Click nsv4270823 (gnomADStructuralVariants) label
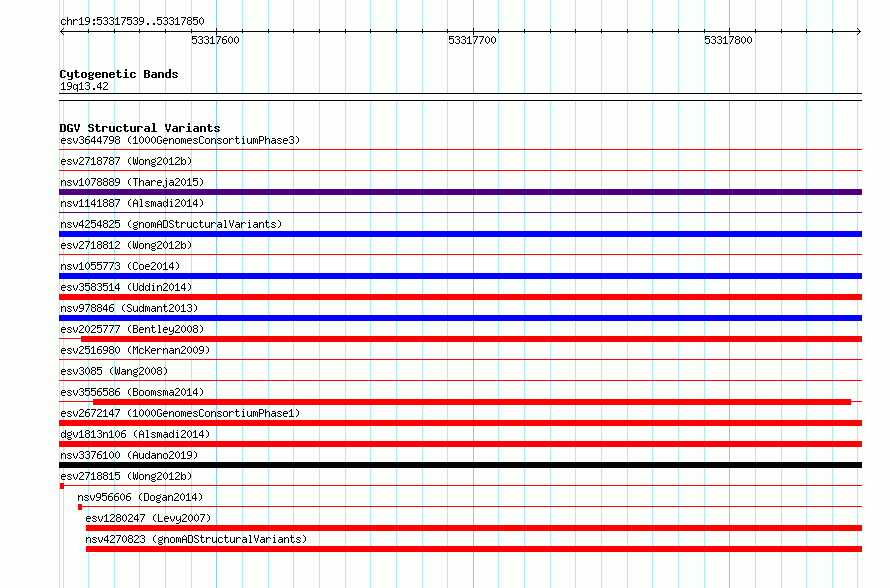 (x=196, y=539)
